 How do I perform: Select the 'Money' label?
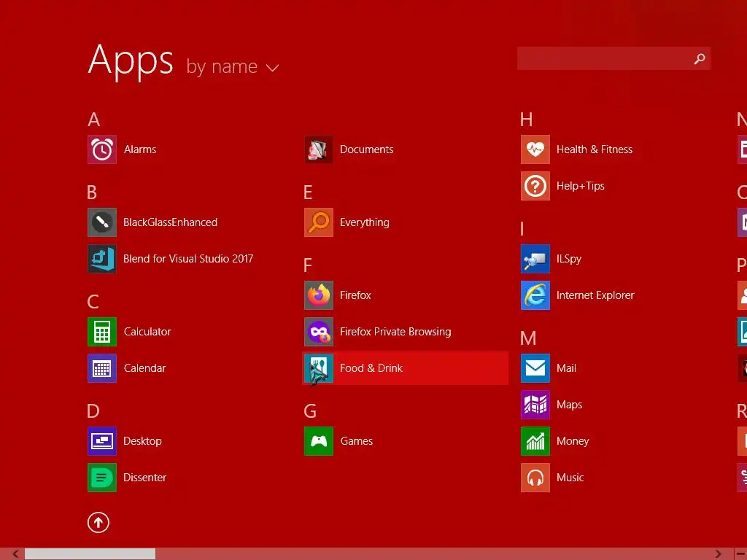click(x=573, y=441)
